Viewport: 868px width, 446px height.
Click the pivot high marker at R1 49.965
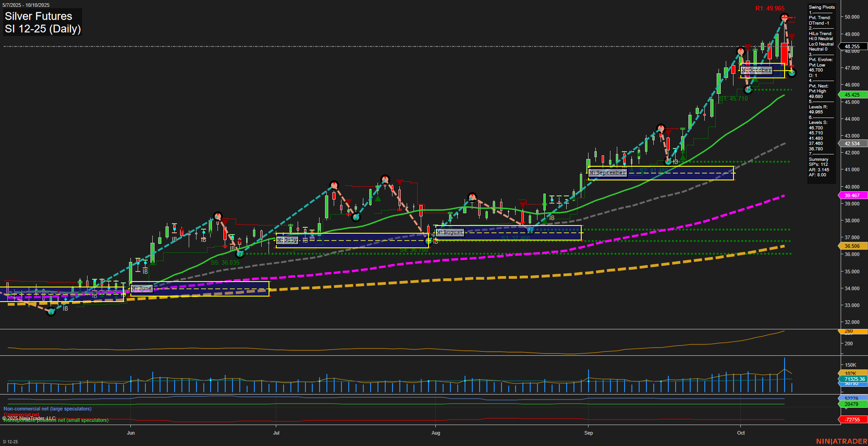[784, 17]
